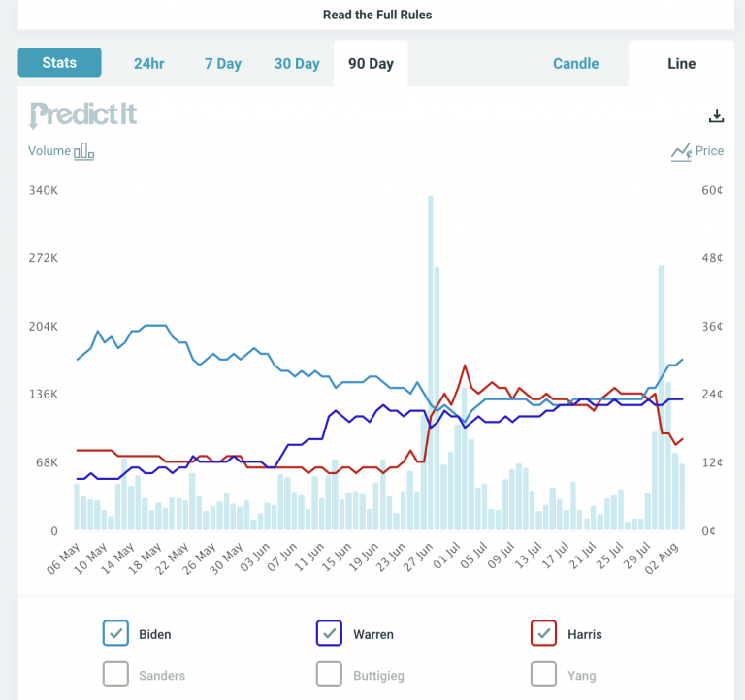Viewport: 745px width, 700px height.
Task: Select the Line chart view
Action: click(681, 63)
